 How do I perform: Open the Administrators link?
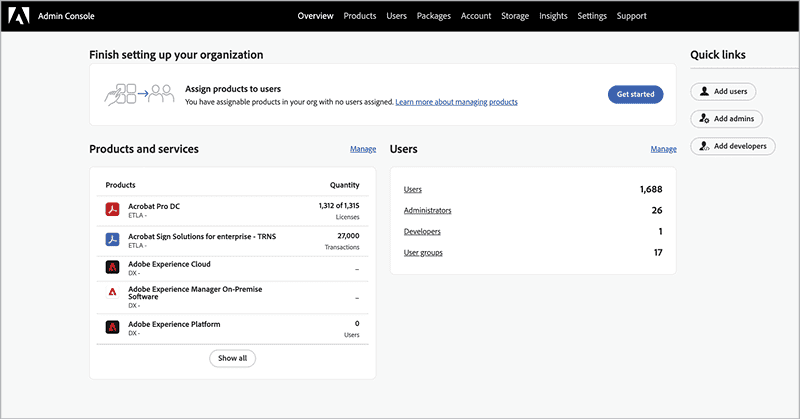point(428,210)
